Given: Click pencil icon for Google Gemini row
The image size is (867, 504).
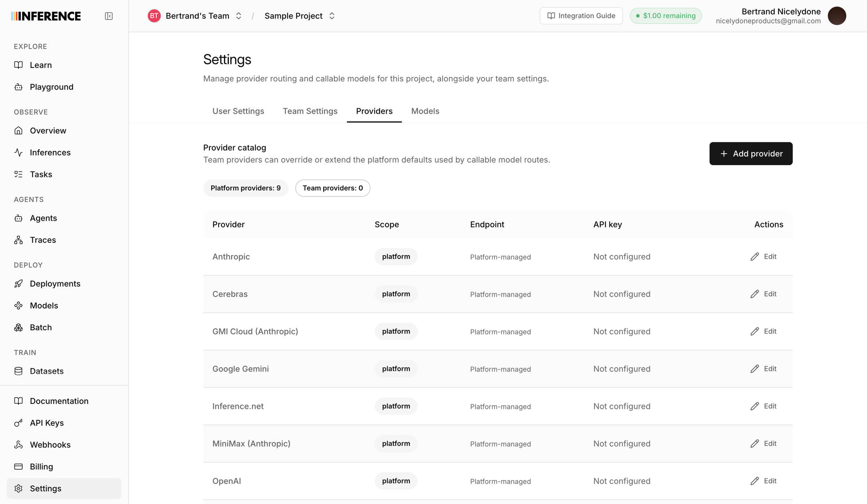Looking at the screenshot, I should [x=755, y=369].
